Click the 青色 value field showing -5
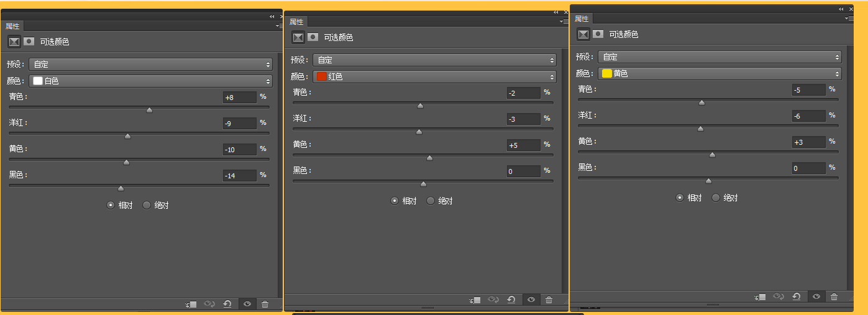Viewport: 868px width, 315px height. tap(809, 89)
